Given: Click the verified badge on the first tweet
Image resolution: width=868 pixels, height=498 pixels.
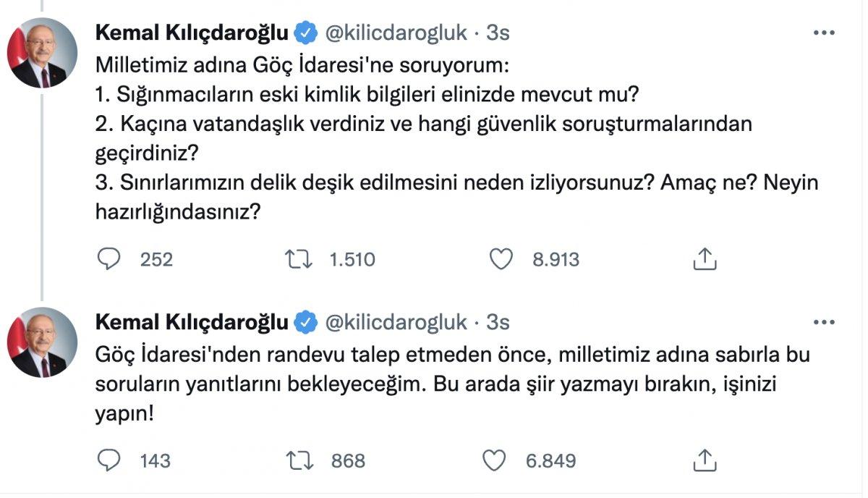Looking at the screenshot, I should click(307, 31).
